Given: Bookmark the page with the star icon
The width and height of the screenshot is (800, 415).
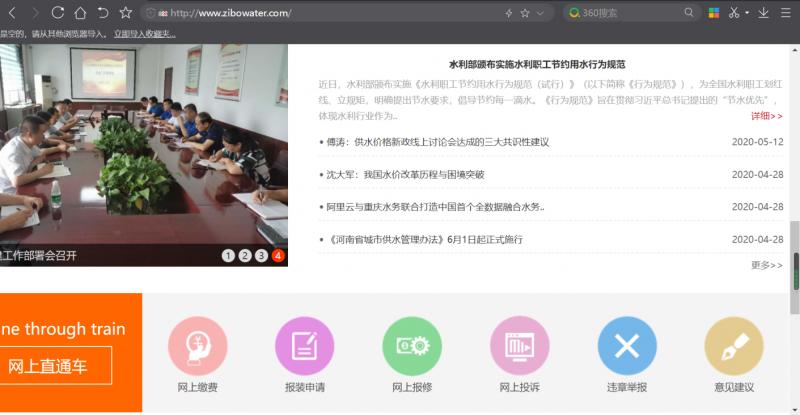Looking at the screenshot, I should 126,13.
